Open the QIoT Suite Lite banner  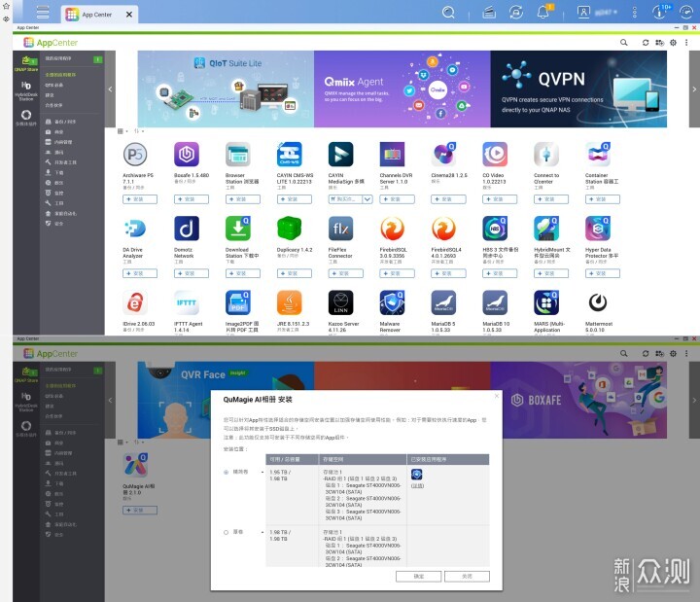click(x=226, y=89)
